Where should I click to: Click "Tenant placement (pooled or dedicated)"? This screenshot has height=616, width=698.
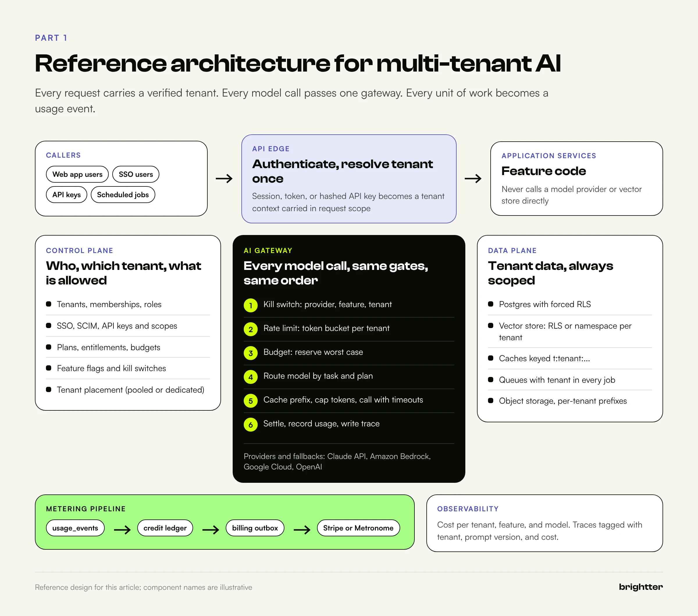[131, 390]
